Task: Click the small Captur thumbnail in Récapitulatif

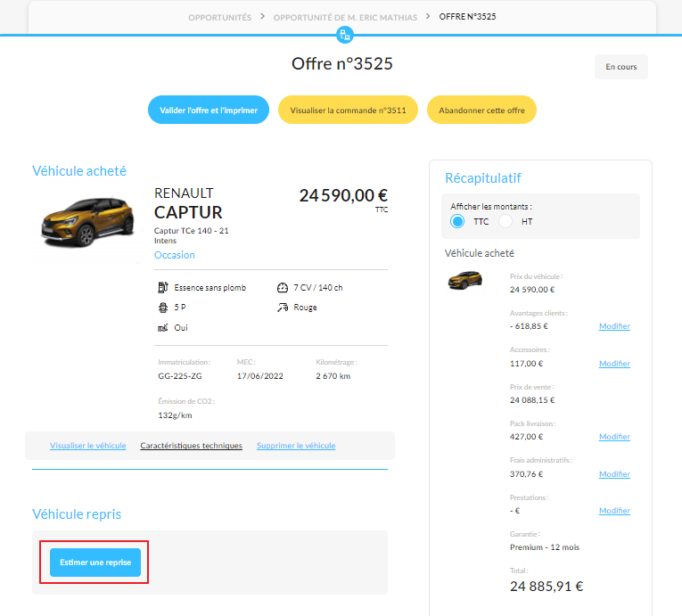Action: click(465, 280)
